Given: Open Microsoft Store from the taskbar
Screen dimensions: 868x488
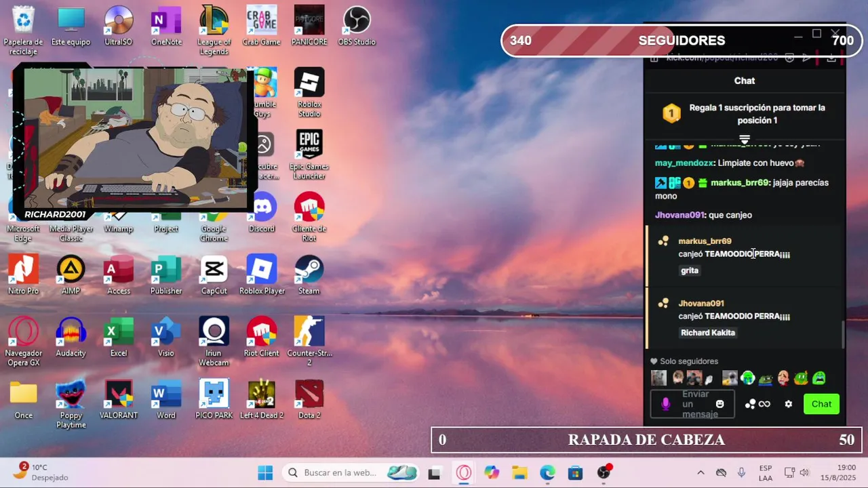Looking at the screenshot, I should click(x=576, y=472).
